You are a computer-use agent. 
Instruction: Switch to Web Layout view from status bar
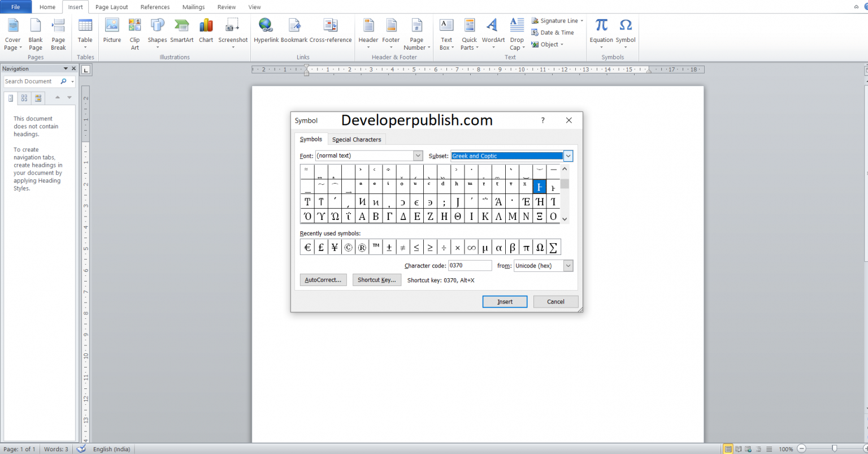[x=747, y=448]
